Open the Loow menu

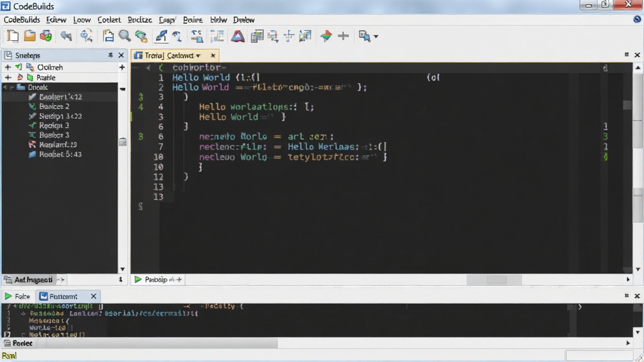pyautogui.click(x=82, y=19)
